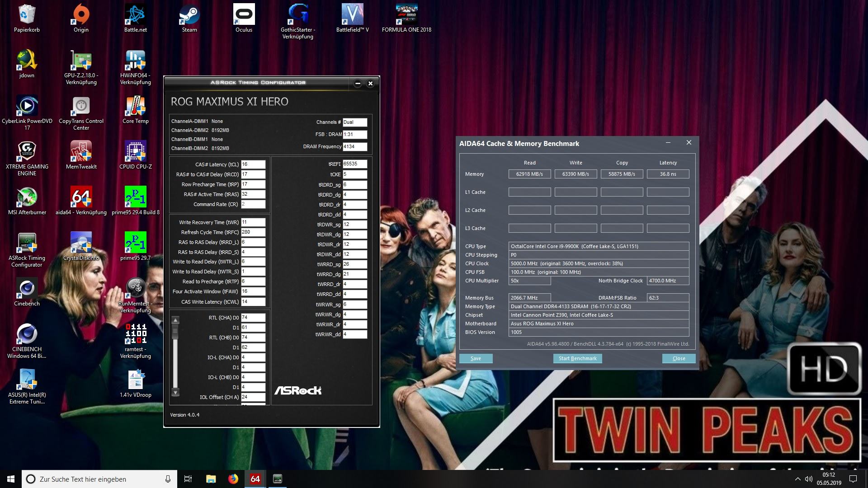Open the RunMemtest shortcut icon
The image size is (868, 488).
tap(135, 296)
